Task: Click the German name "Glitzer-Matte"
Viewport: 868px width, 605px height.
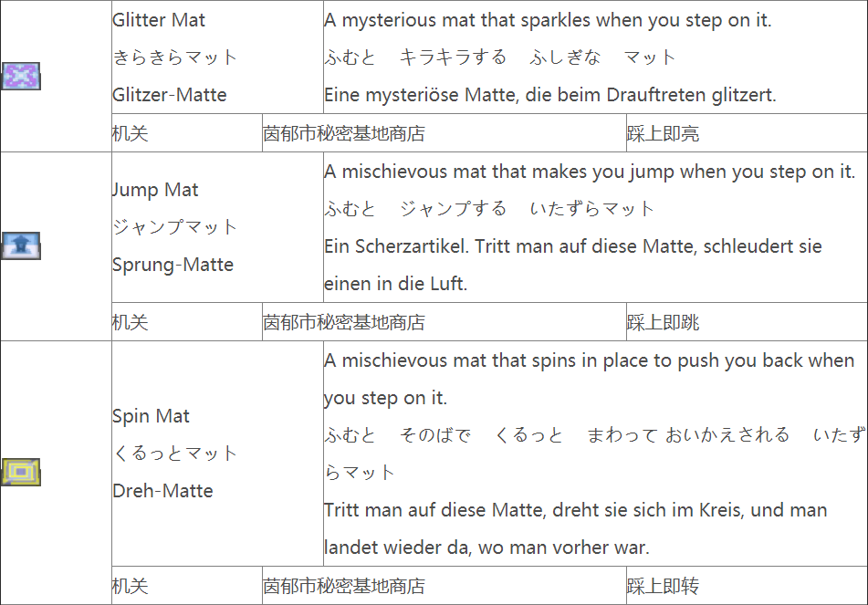Action: click(x=170, y=95)
